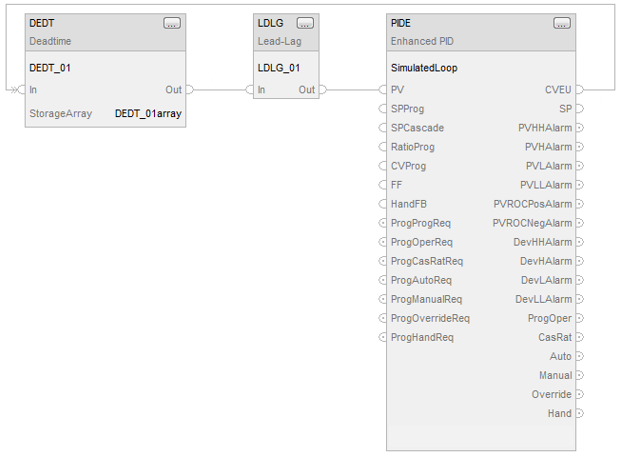Open PIDE block properties ellipsis button
Image resolution: width=619 pixels, height=456 pixels.
click(562, 23)
